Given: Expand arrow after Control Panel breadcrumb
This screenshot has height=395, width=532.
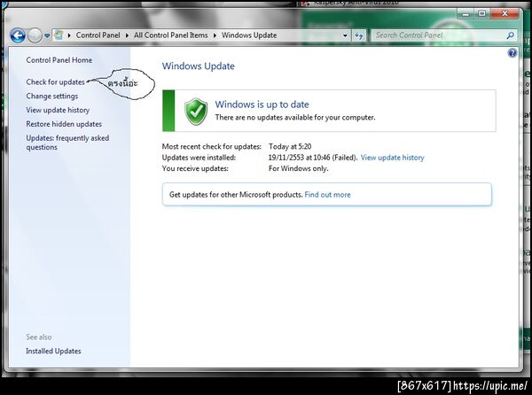Looking at the screenshot, I should pyautogui.click(x=127, y=35).
